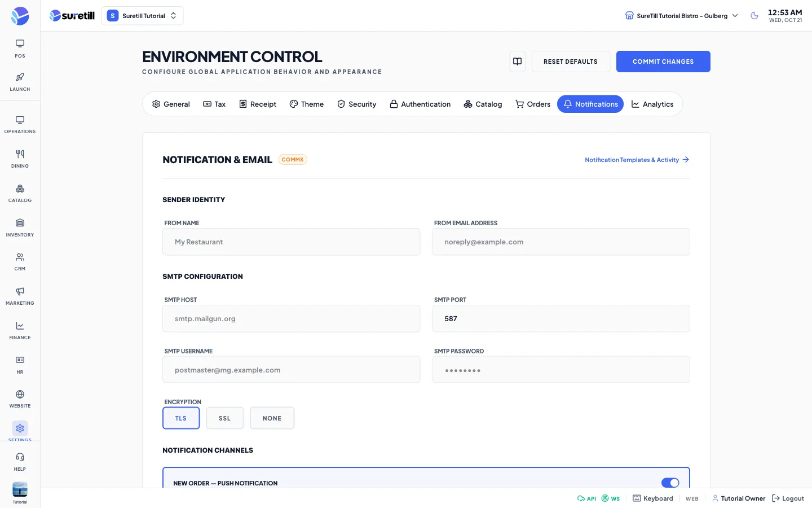This screenshot has height=508, width=812.
Task: Open the Theme tab
Action: click(x=307, y=104)
